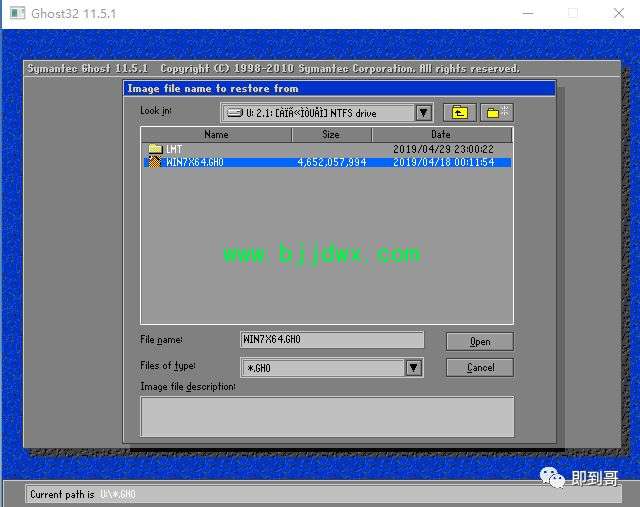Select the WIN7X64.GHO file name
Viewport: 640px width, 507px height.
(195, 162)
